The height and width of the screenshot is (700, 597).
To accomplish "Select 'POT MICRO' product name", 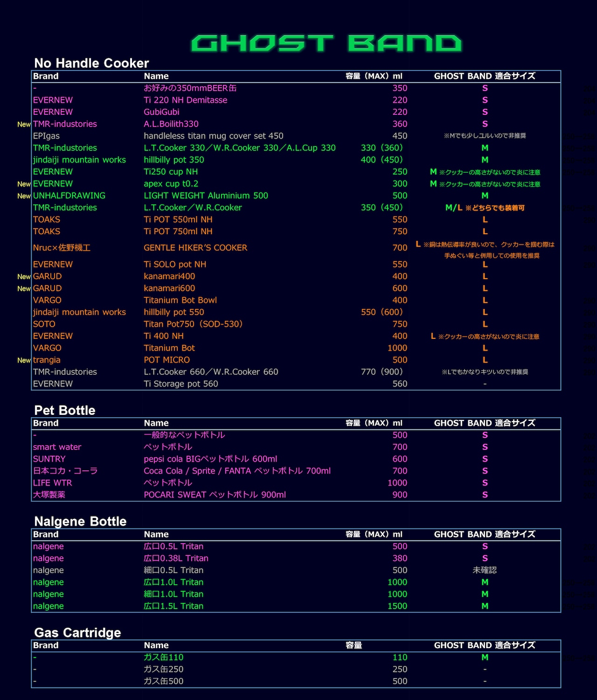I will click(x=167, y=360).
